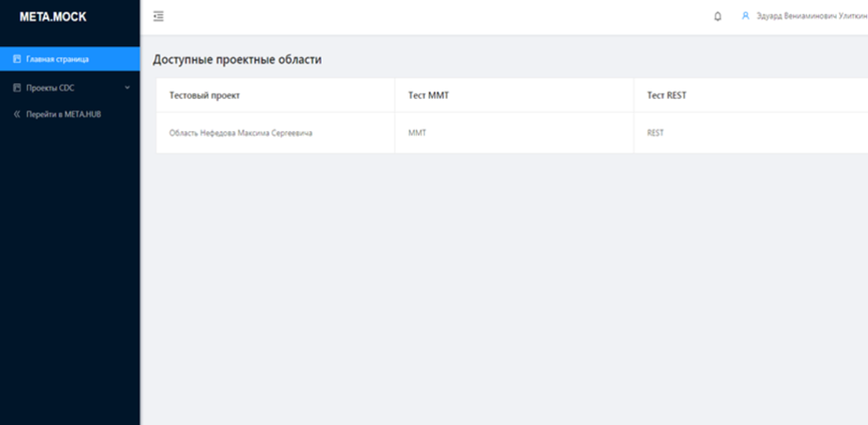Click the Проекты CDC sidebar icon
The width and height of the screenshot is (868, 425).
17,88
